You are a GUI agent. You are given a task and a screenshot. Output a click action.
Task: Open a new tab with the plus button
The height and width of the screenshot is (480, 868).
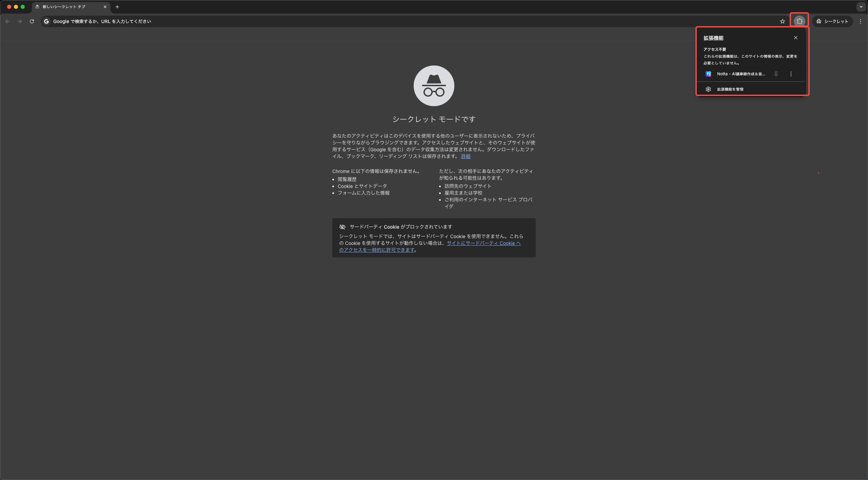tap(117, 6)
